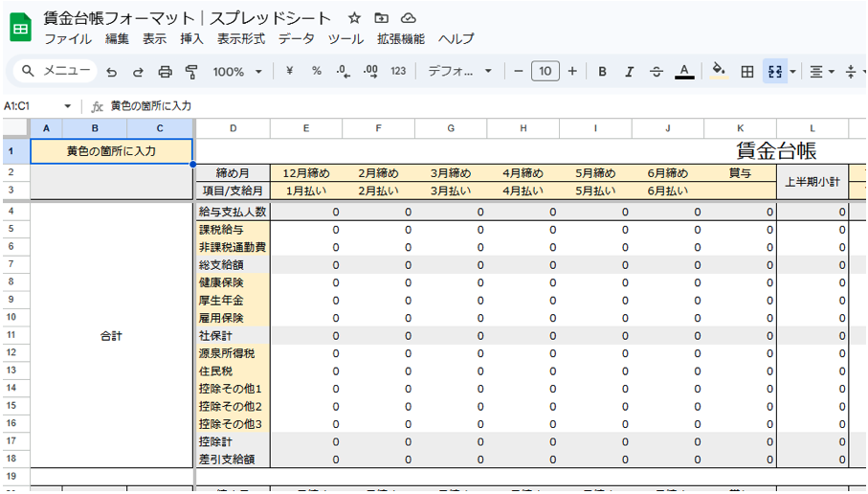Image resolution: width=868 pixels, height=494 pixels.
Task: Print the spreadsheet
Action: (x=165, y=72)
